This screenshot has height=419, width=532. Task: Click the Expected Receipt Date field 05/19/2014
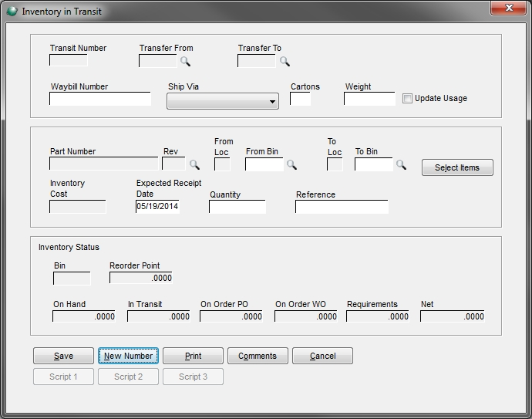(157, 207)
